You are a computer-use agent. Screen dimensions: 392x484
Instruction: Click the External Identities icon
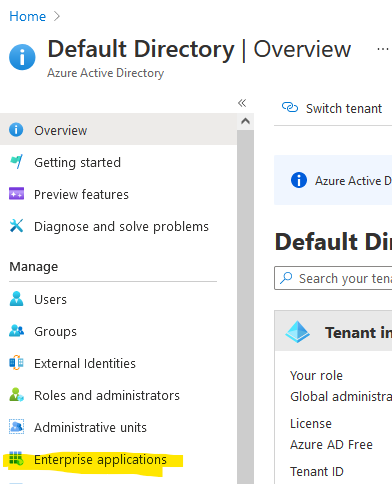coord(16,363)
